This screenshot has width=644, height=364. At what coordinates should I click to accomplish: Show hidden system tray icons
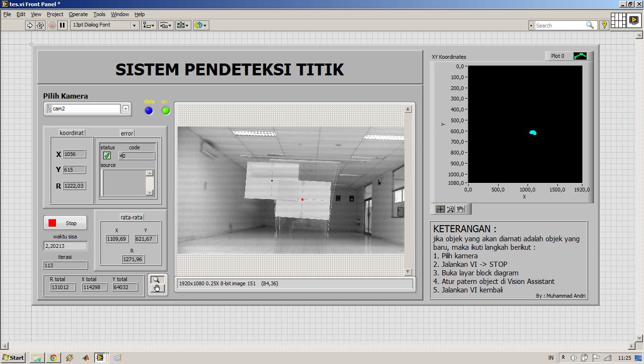coord(563,358)
